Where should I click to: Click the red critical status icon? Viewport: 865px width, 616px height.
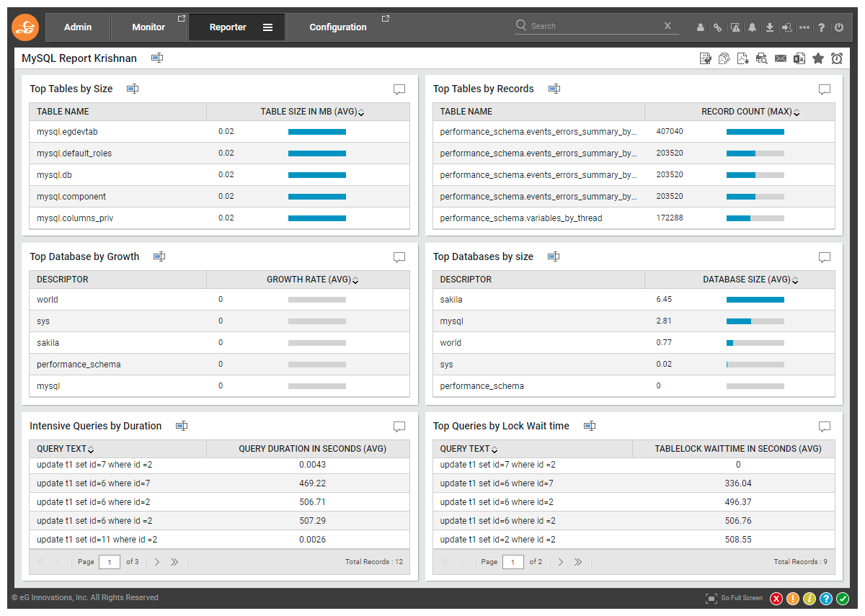[776, 599]
